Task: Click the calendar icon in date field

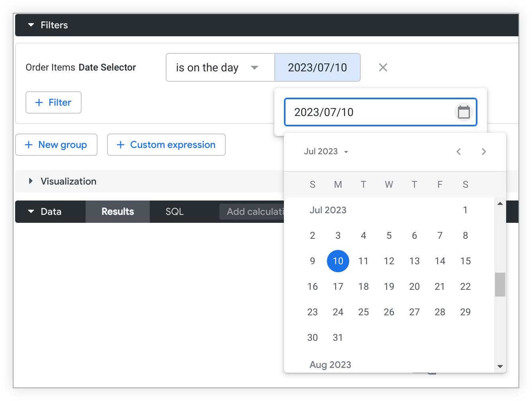Action: [x=464, y=112]
